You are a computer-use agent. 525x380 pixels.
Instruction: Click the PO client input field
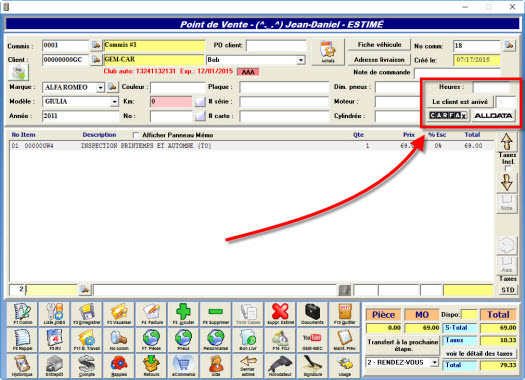coord(276,46)
